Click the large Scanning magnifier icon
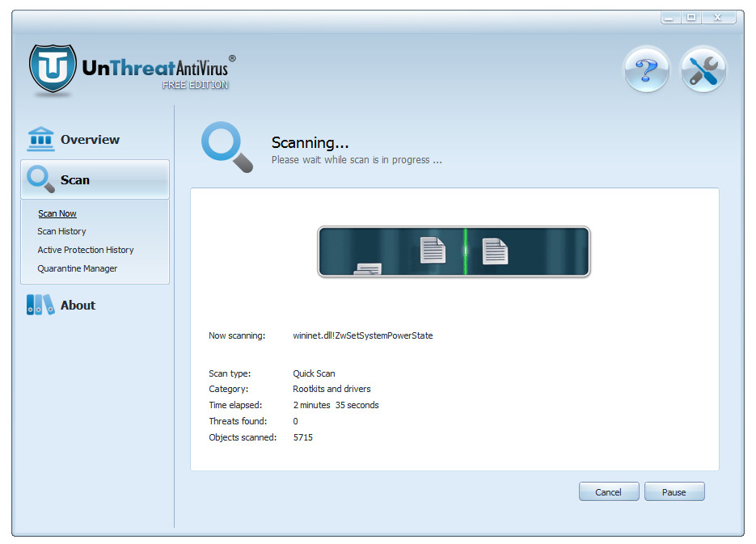756x544 pixels. coord(227,147)
